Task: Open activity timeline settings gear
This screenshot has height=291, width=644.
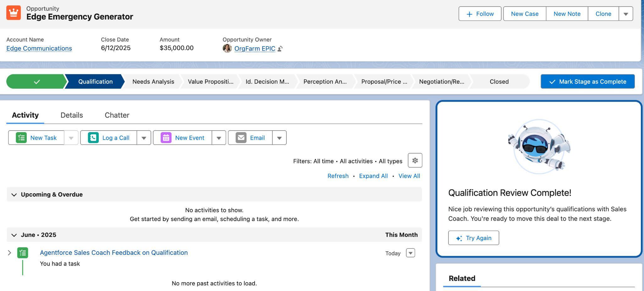Action: pos(415,160)
